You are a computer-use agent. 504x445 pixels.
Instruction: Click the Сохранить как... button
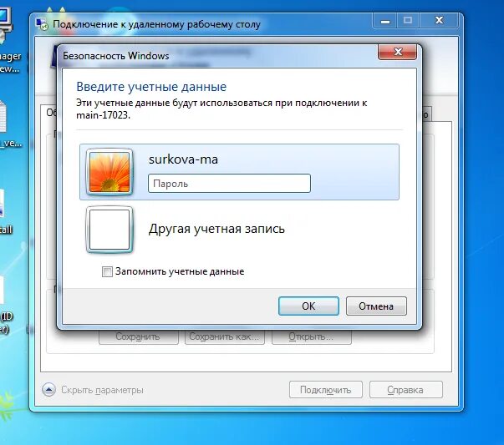[x=225, y=336]
